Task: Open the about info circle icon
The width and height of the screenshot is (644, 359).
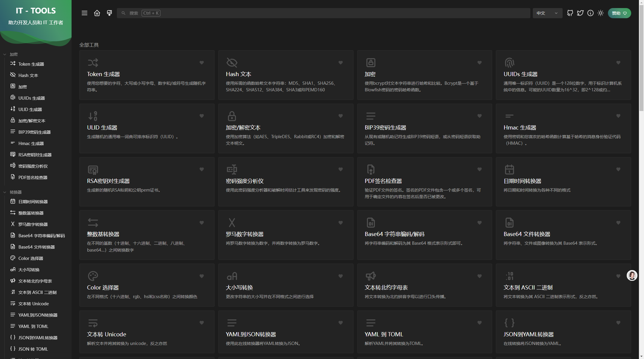Action: coord(590,13)
